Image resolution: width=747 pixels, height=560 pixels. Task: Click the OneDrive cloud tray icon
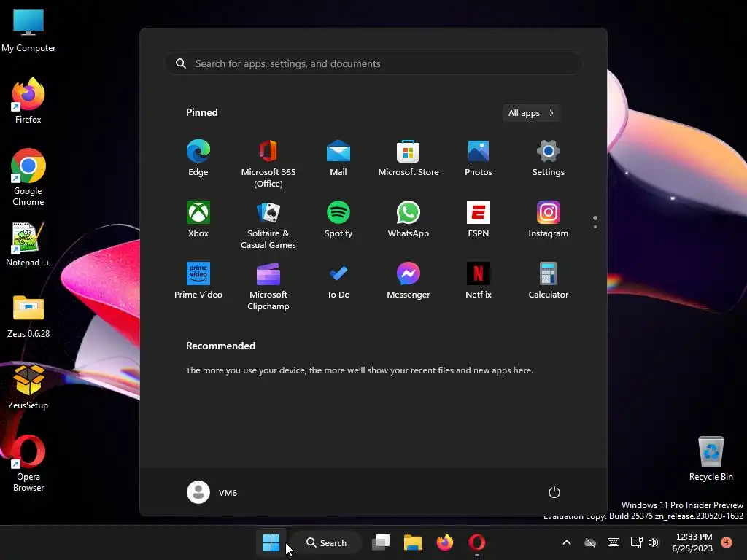pyautogui.click(x=590, y=542)
